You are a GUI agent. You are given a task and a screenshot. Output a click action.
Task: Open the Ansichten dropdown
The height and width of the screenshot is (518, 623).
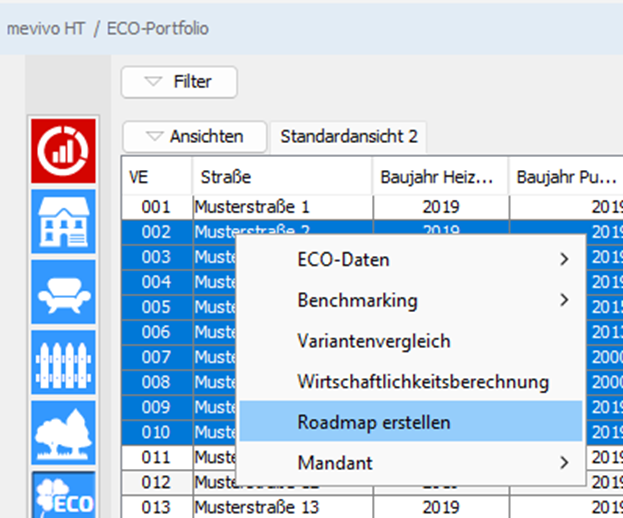194,136
